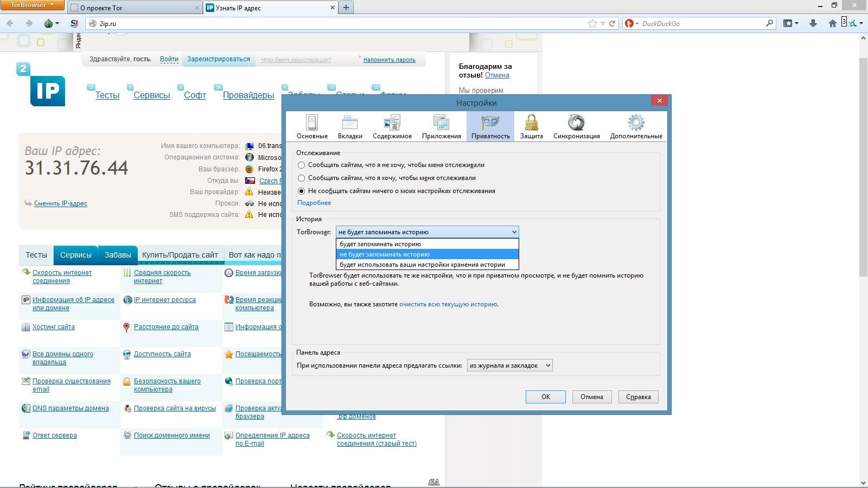The width and height of the screenshot is (868, 488).
Task: Open 'Поиск доменного имени' link
Action: coord(171,435)
